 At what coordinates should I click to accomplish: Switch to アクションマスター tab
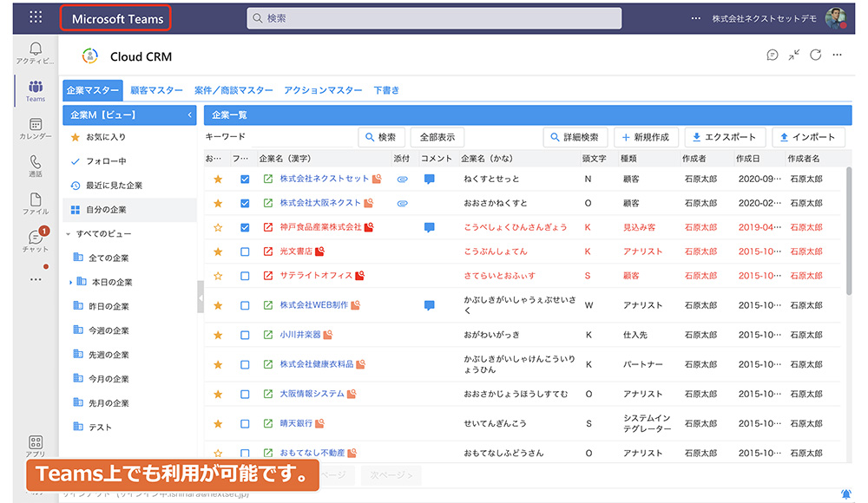[323, 90]
